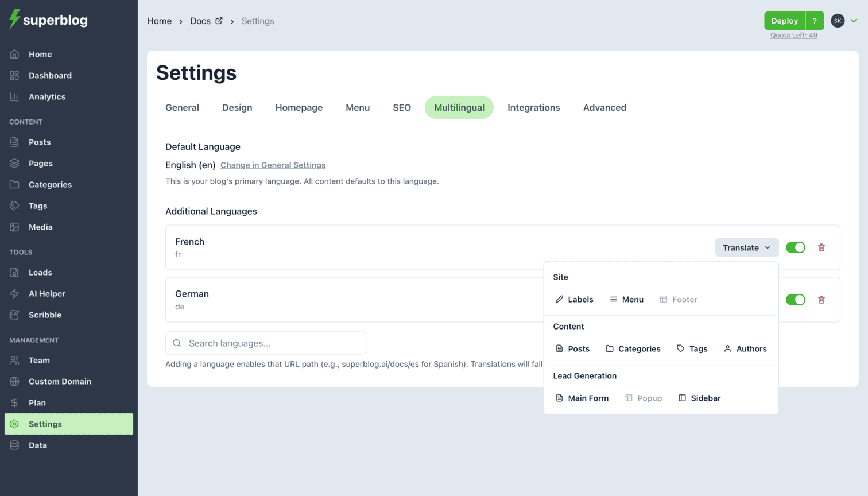The image size is (868, 496).
Task: Click the Deploy button
Action: [784, 20]
